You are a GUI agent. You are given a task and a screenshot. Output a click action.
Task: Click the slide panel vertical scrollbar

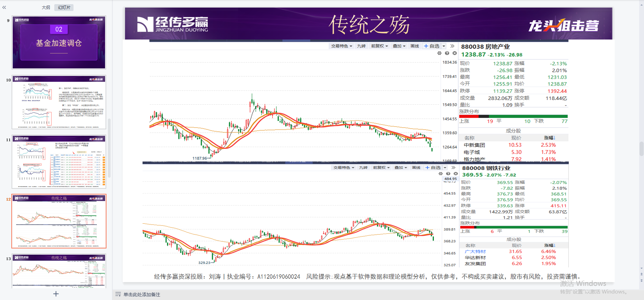[109, 148]
